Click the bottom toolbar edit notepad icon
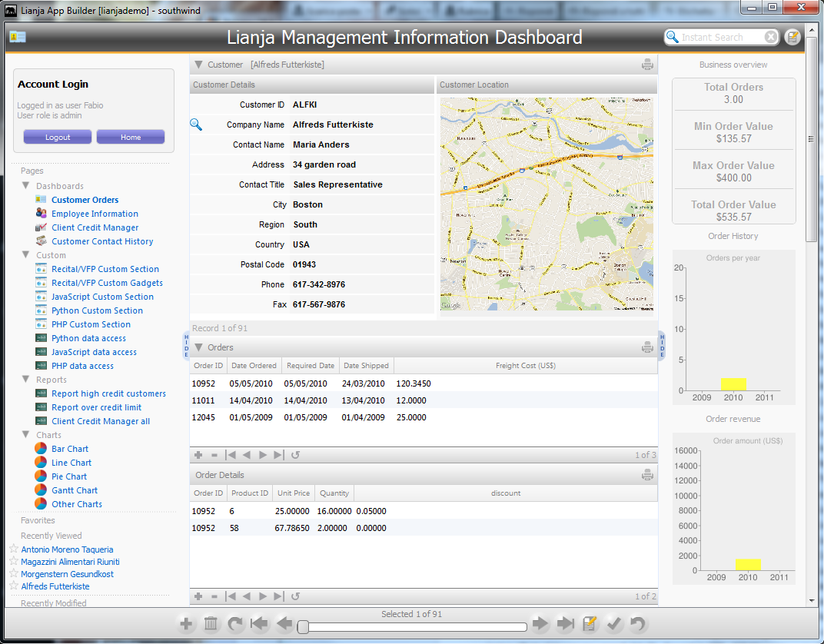 pyautogui.click(x=590, y=623)
